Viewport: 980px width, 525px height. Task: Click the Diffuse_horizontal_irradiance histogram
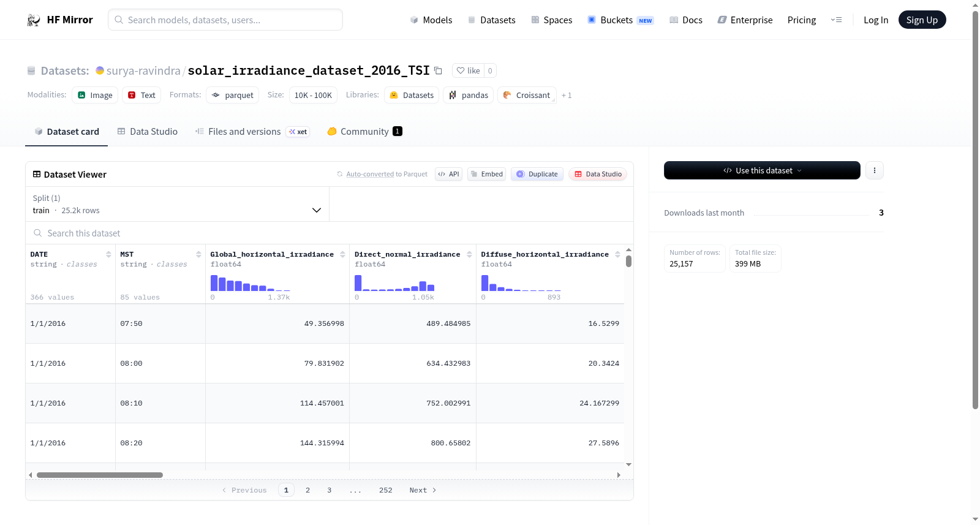point(521,283)
